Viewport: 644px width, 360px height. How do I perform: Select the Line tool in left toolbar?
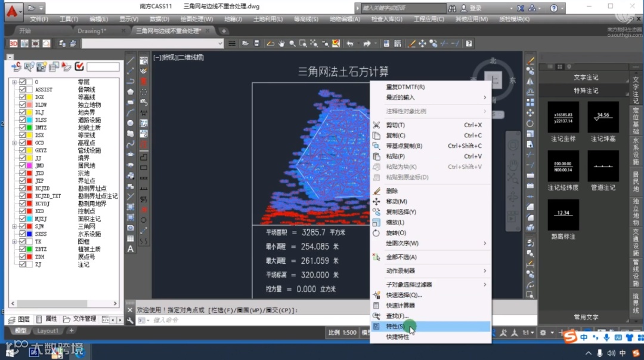click(x=131, y=60)
